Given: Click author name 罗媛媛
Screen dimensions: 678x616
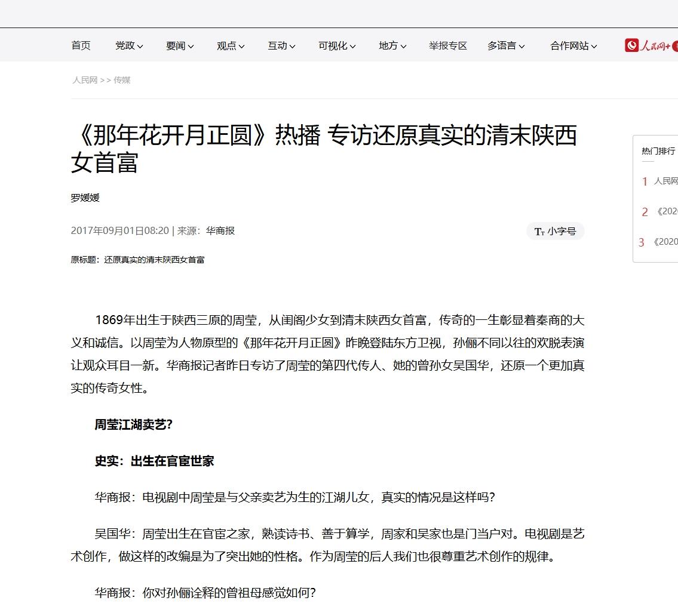Looking at the screenshot, I should pos(85,198).
